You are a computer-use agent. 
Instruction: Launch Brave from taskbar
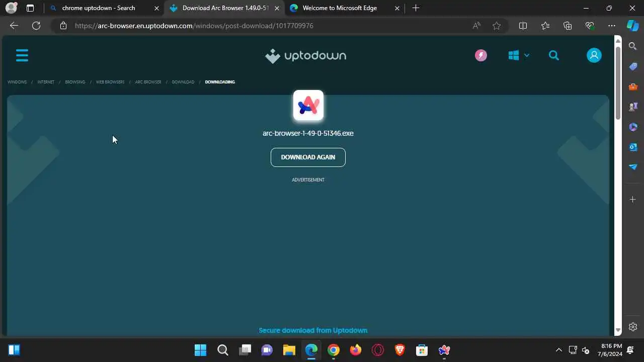tap(400, 350)
